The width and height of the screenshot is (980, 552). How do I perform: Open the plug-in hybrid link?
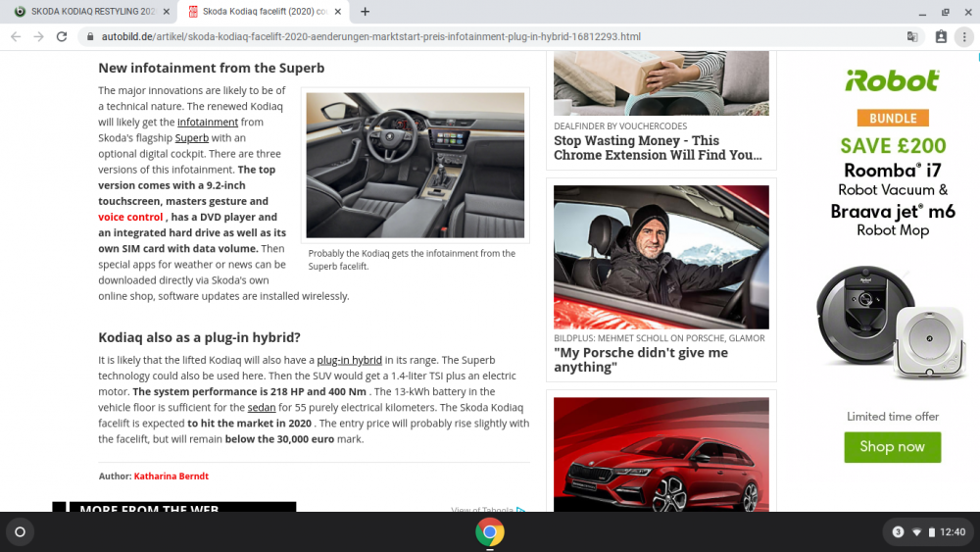(x=350, y=360)
